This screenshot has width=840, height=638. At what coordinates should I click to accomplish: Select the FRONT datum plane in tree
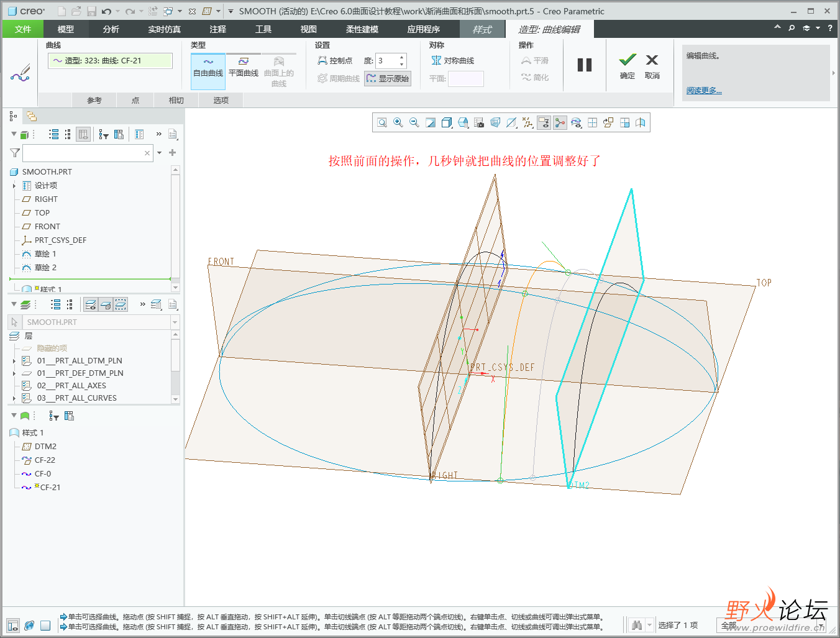click(47, 227)
